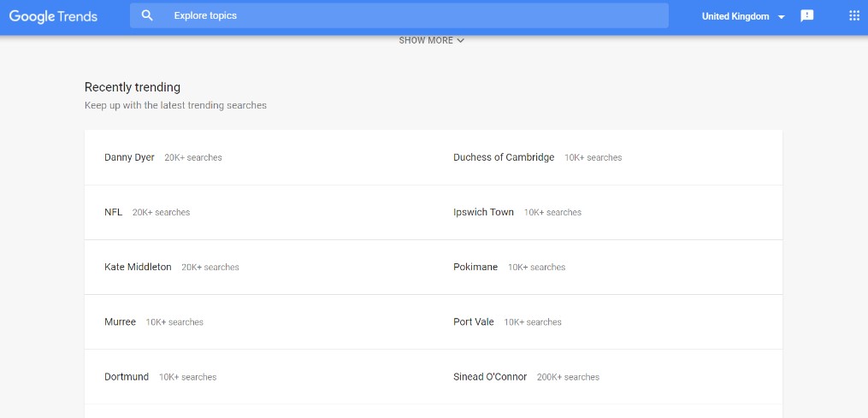Screen dimensions: 868x418
Task: Click "10K+ searches" beside Port Vale
Action: coord(533,322)
